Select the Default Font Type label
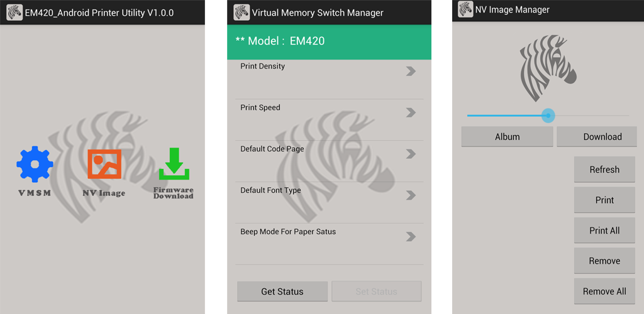Screen dimensions: 644x314 pyautogui.click(x=270, y=190)
